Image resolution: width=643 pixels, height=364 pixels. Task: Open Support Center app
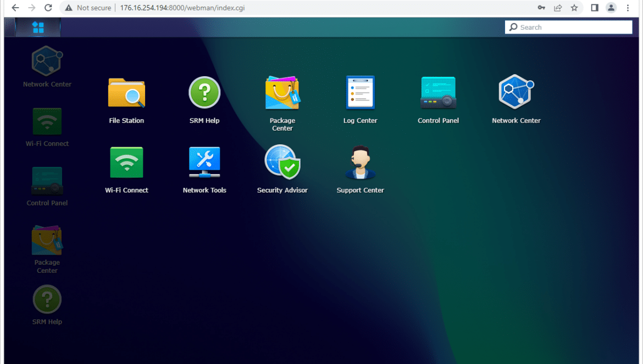(x=360, y=169)
